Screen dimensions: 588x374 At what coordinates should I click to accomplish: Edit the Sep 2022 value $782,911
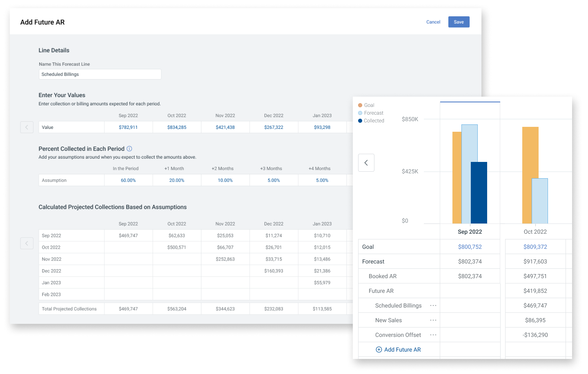tap(128, 127)
